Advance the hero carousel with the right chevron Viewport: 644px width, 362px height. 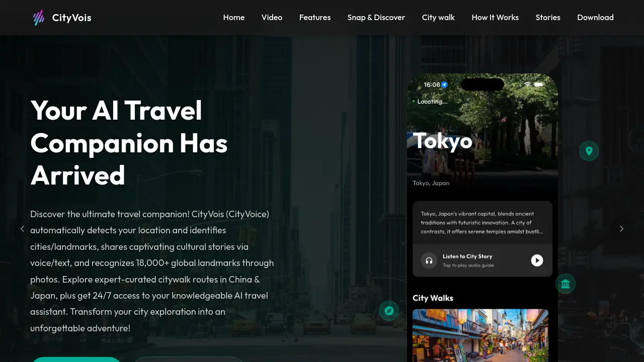pos(621,229)
